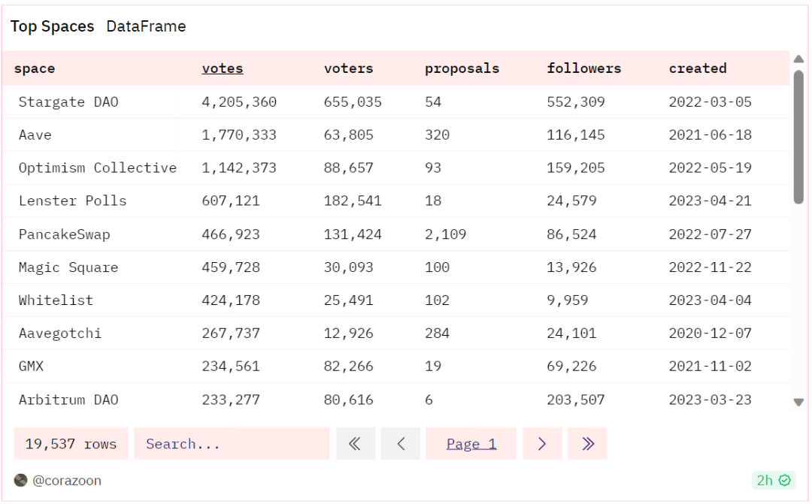Select the Whitelist cell
This screenshot has height=504, width=812.
tap(56, 300)
